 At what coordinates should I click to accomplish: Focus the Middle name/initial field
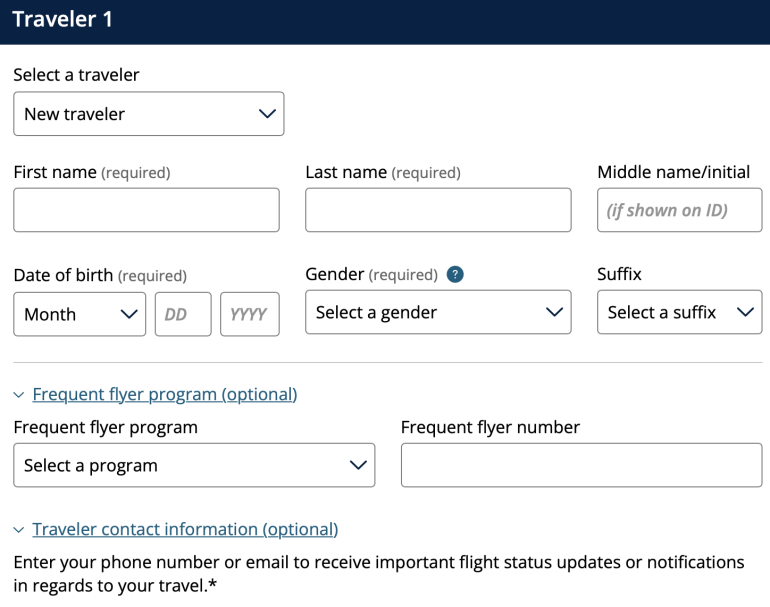point(679,210)
